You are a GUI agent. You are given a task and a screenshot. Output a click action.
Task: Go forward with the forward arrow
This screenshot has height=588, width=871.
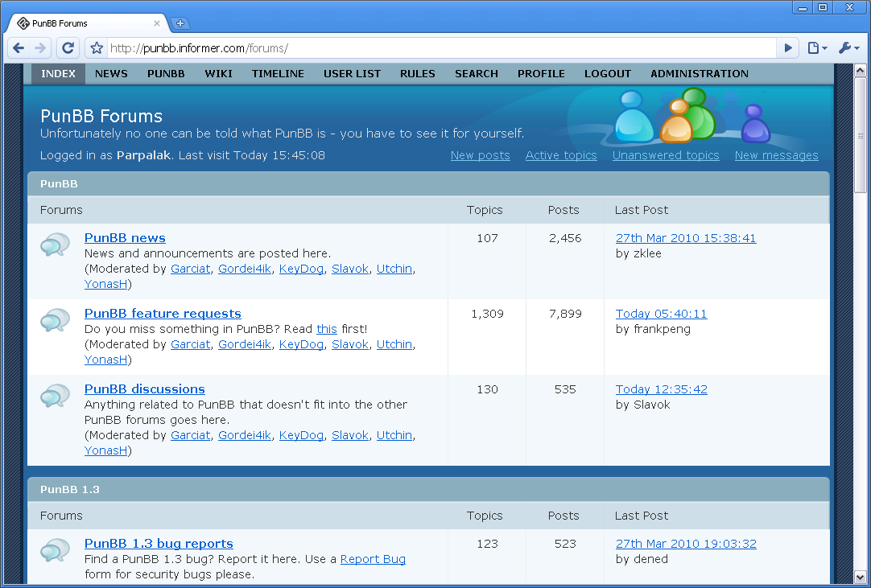pos(40,48)
